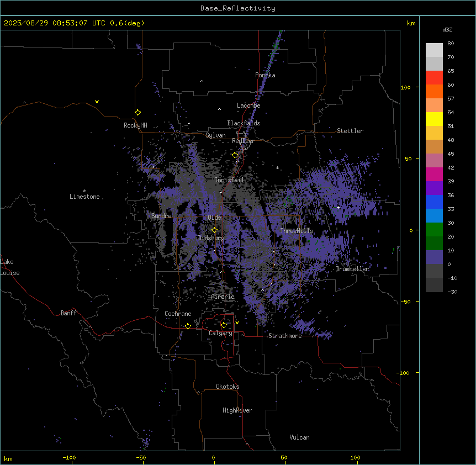Click the Sylvan label
The height and width of the screenshot is (465, 476).
215,135
